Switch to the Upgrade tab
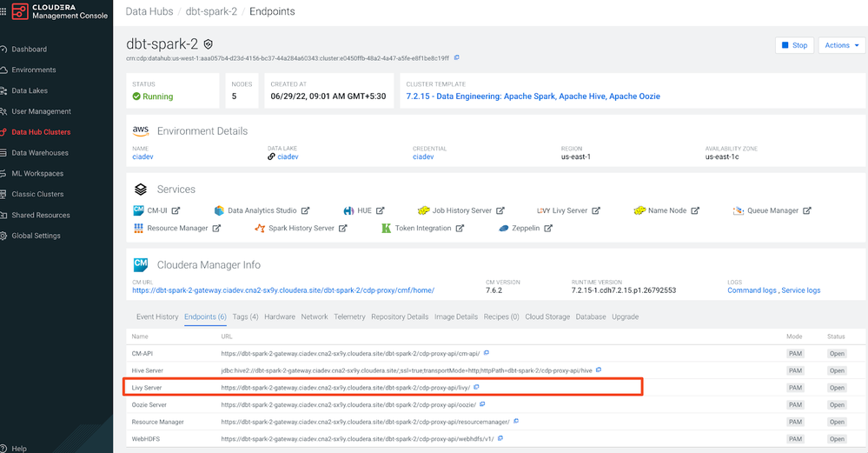This screenshot has height=453, width=868. coord(626,316)
